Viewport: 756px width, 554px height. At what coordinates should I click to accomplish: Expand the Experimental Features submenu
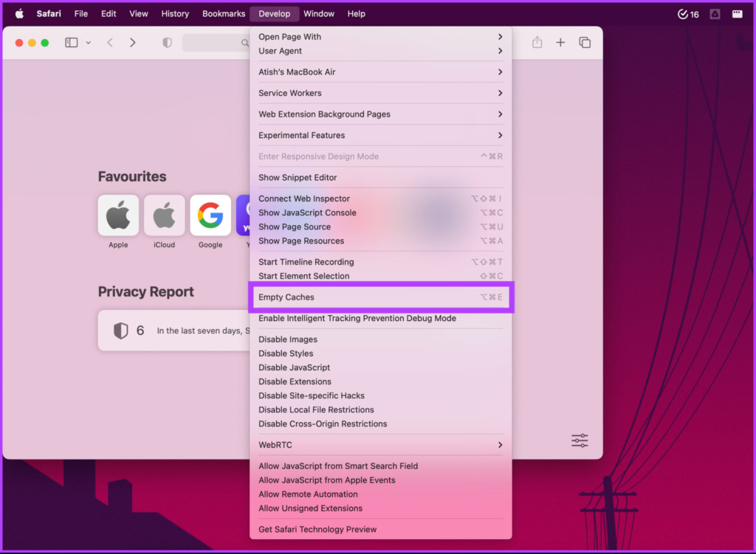point(380,136)
